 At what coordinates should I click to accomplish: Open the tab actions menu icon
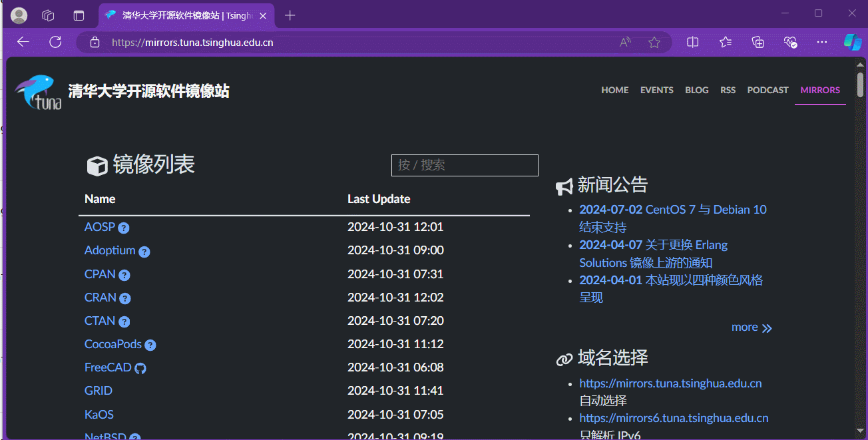(79, 15)
